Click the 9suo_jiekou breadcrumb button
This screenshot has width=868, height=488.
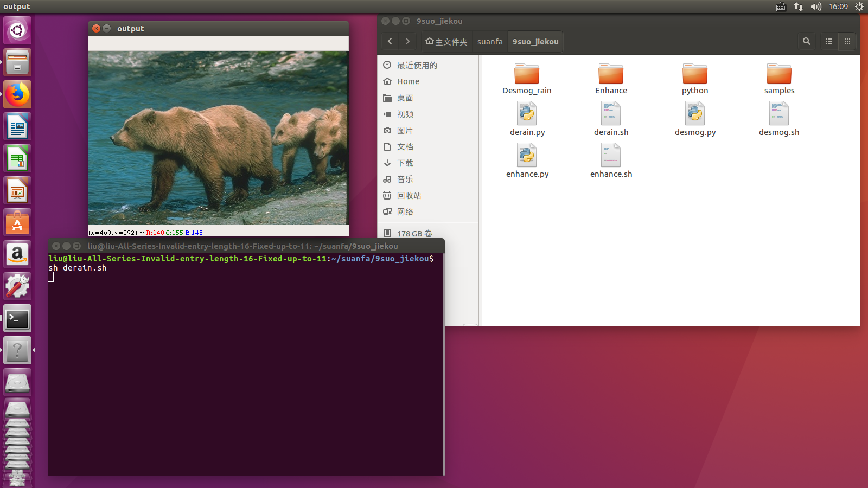(x=535, y=41)
